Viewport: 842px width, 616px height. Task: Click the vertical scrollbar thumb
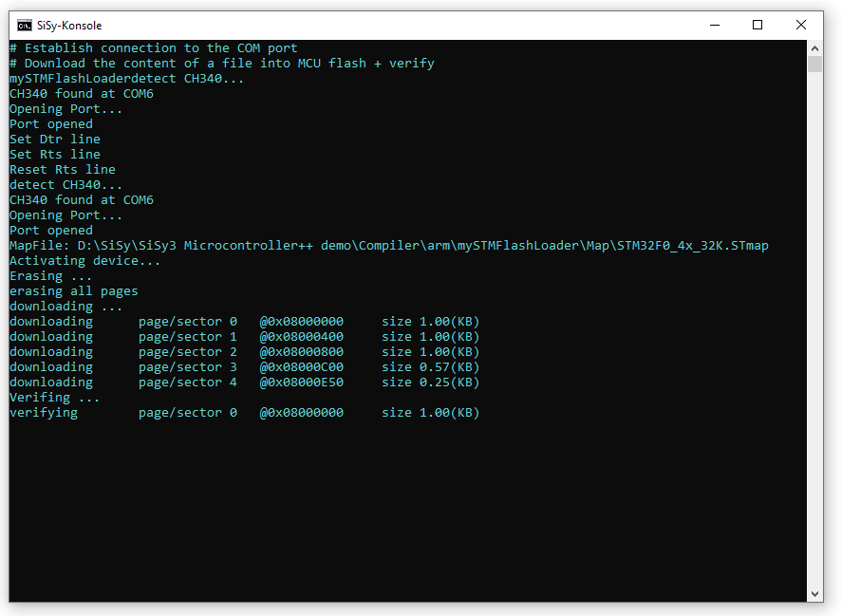(814, 65)
